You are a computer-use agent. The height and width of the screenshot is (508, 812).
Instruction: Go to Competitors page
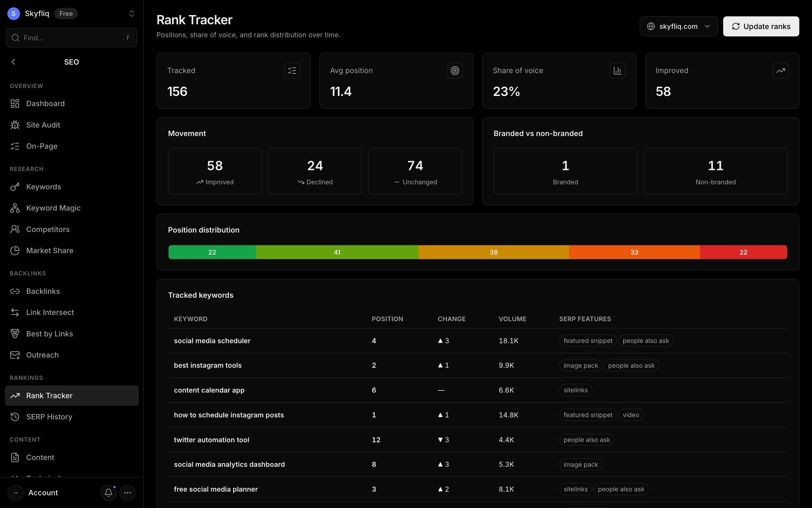pos(71,229)
